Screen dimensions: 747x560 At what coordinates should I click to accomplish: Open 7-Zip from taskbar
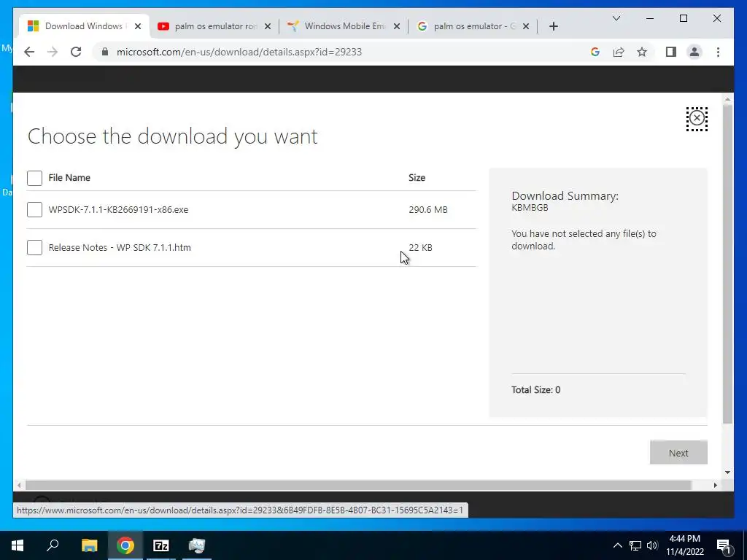point(161,545)
